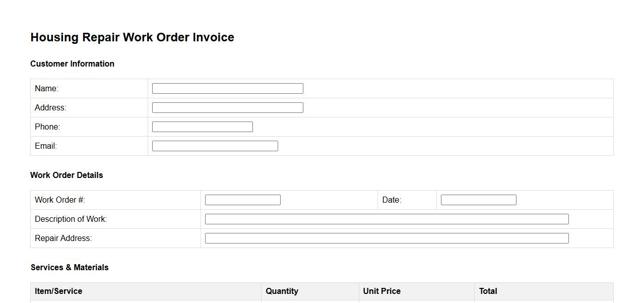Click the Name input field

point(227,89)
